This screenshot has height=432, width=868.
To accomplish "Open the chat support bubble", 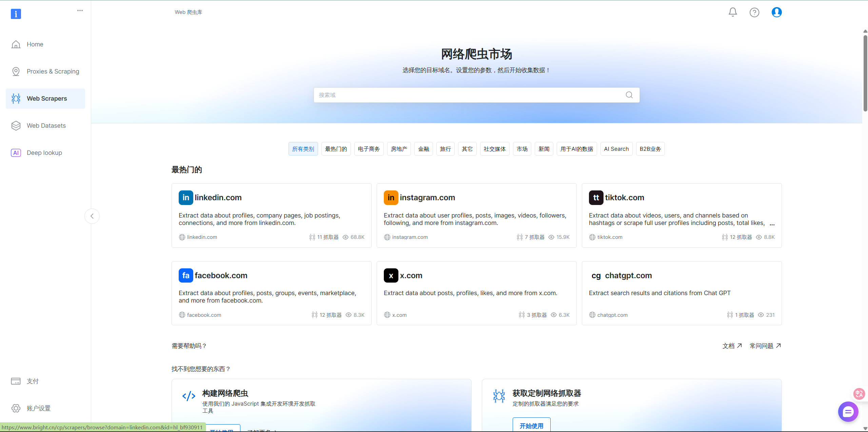I will 848,412.
